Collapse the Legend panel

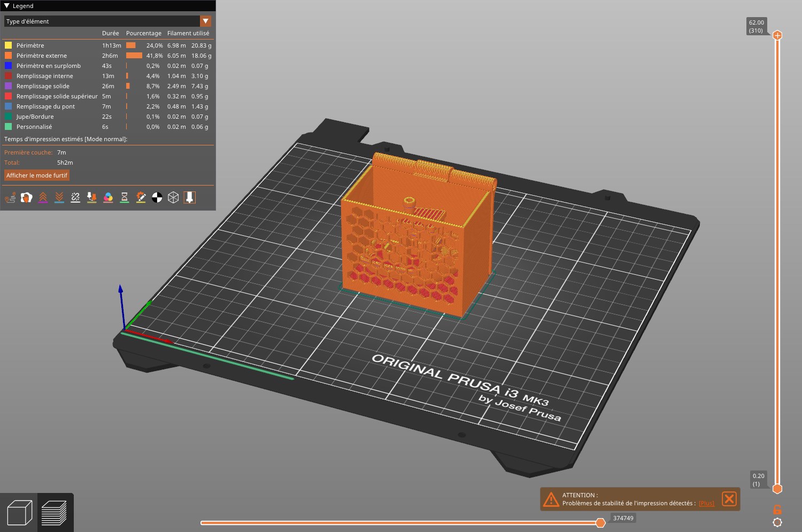pos(7,6)
